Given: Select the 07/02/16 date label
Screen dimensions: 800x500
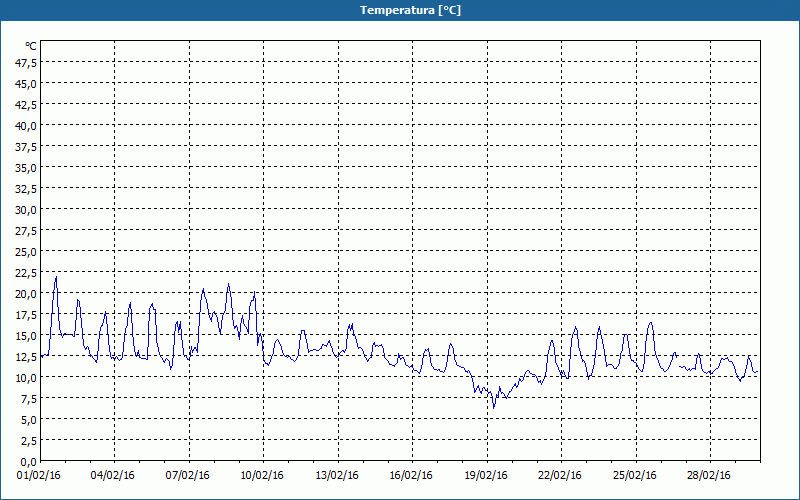Looking at the screenshot, I should pyautogui.click(x=187, y=476).
